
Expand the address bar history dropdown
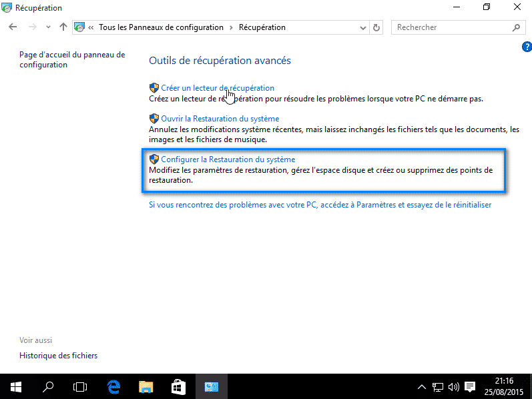pos(362,27)
